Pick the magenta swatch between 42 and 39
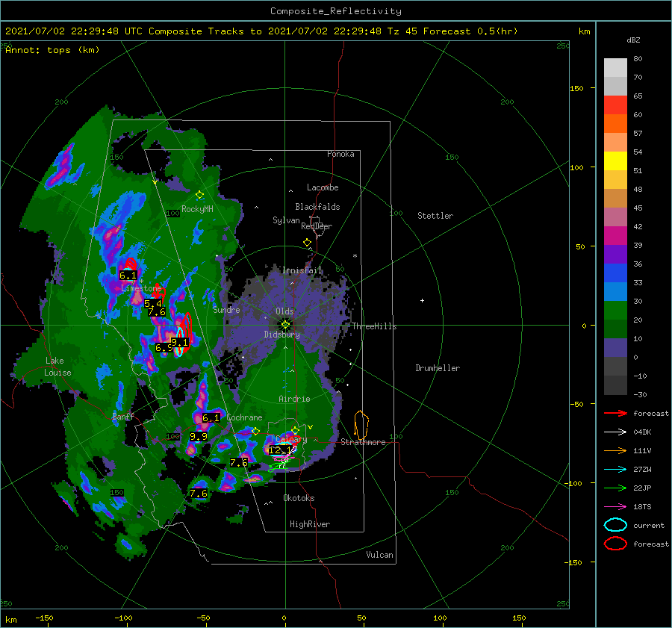This screenshot has height=628, width=672. [615, 236]
